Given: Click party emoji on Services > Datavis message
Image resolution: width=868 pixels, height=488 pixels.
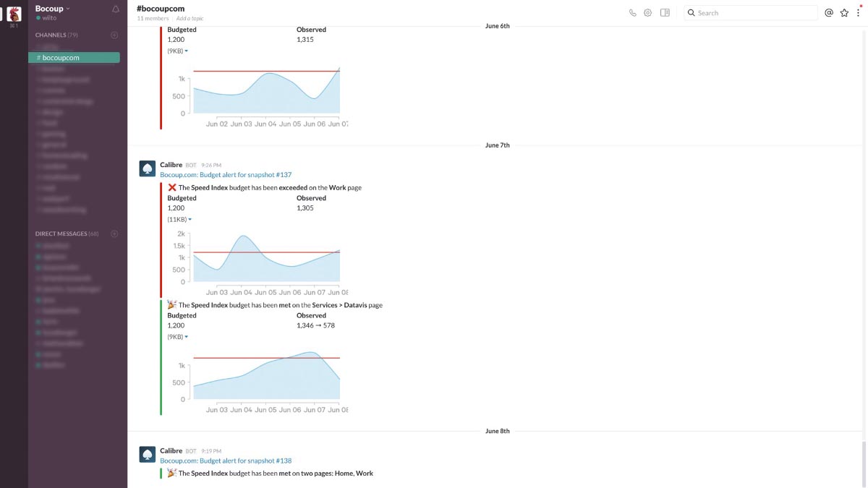Looking at the screenshot, I should click(x=172, y=305).
